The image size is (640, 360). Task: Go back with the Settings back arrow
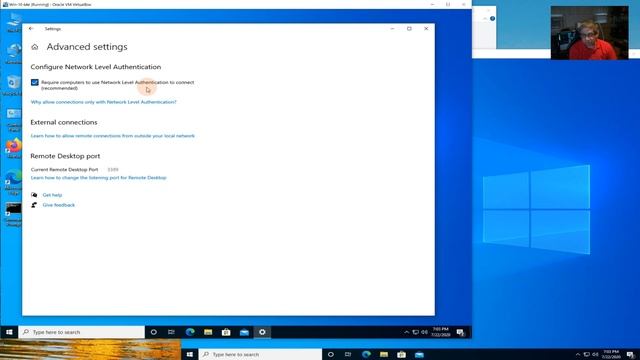point(31,29)
